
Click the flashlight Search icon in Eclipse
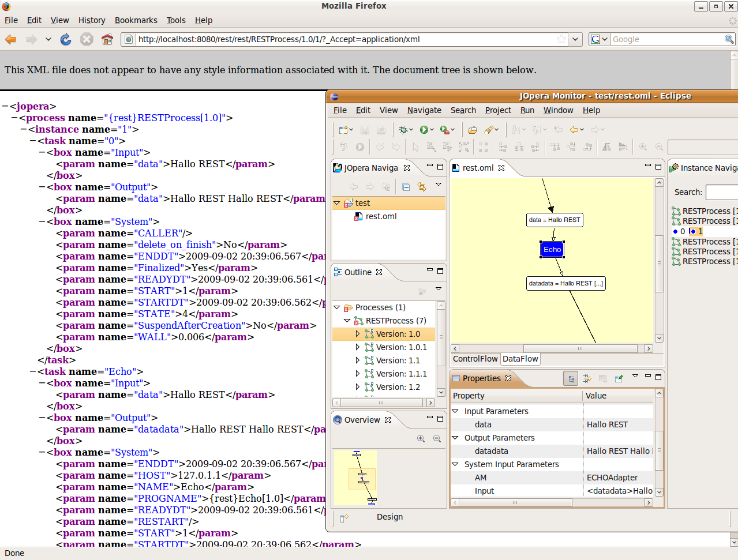tap(489, 130)
